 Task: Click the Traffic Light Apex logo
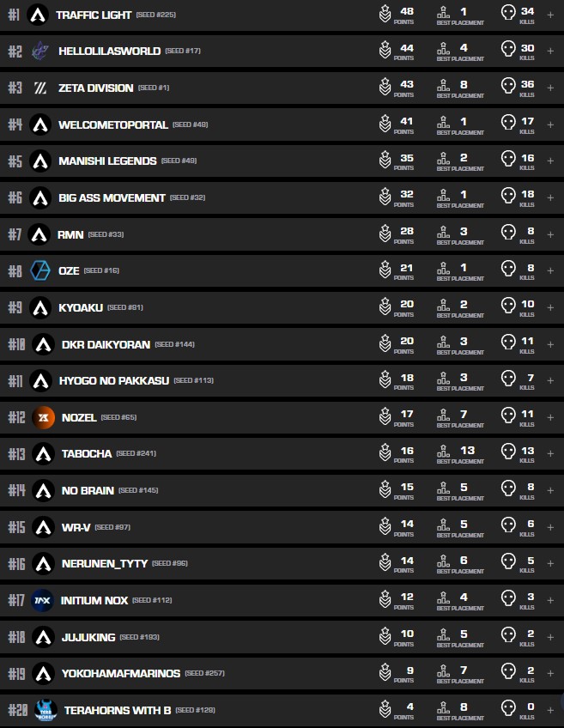pyautogui.click(x=37, y=15)
